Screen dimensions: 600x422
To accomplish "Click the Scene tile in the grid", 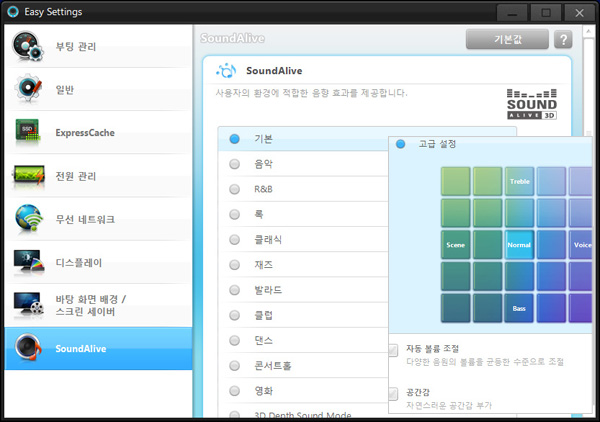I will pyautogui.click(x=454, y=244).
